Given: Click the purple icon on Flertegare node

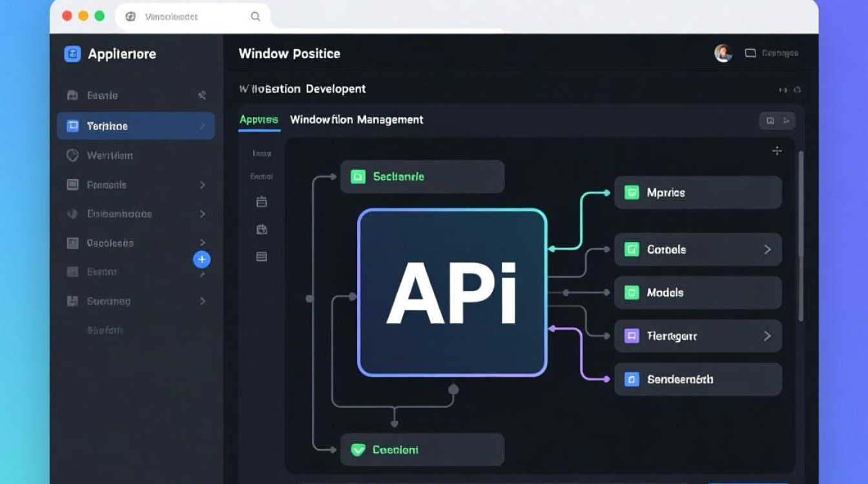Looking at the screenshot, I should click(x=631, y=336).
